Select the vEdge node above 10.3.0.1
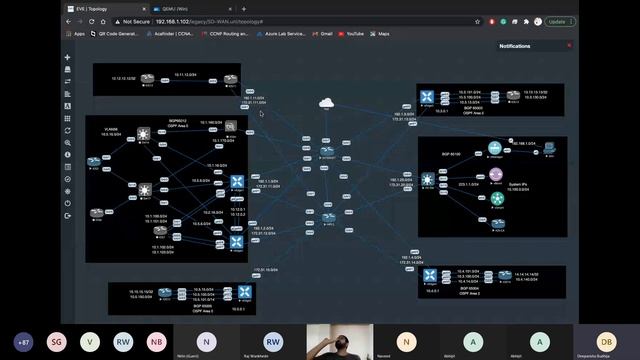 tap(427, 97)
